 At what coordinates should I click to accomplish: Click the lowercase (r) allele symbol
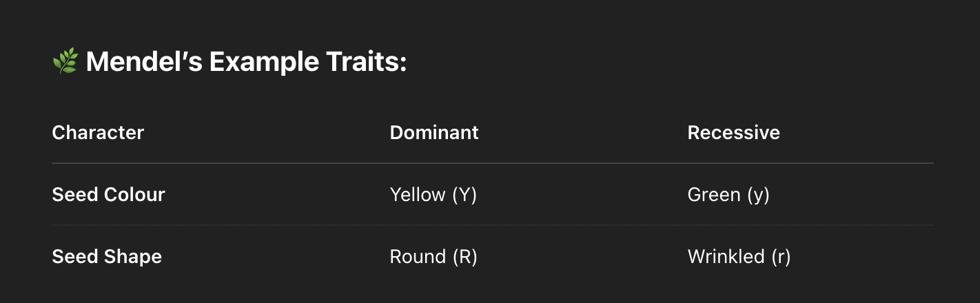tap(781, 257)
